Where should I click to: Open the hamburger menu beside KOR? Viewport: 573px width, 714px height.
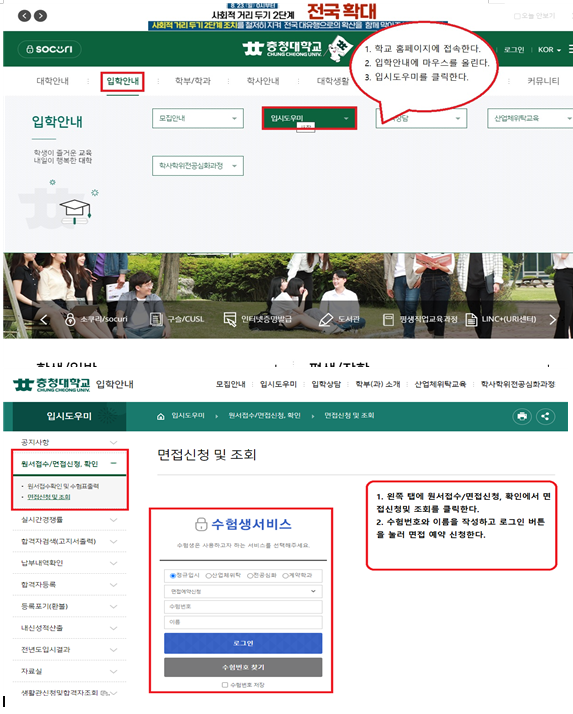(x=570, y=49)
